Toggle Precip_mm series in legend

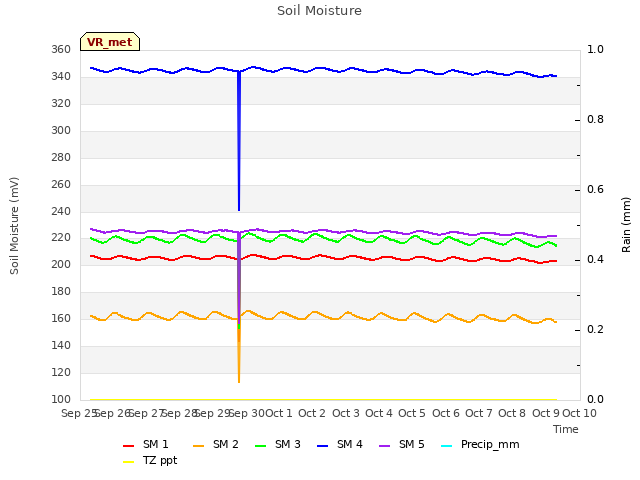click(x=480, y=444)
